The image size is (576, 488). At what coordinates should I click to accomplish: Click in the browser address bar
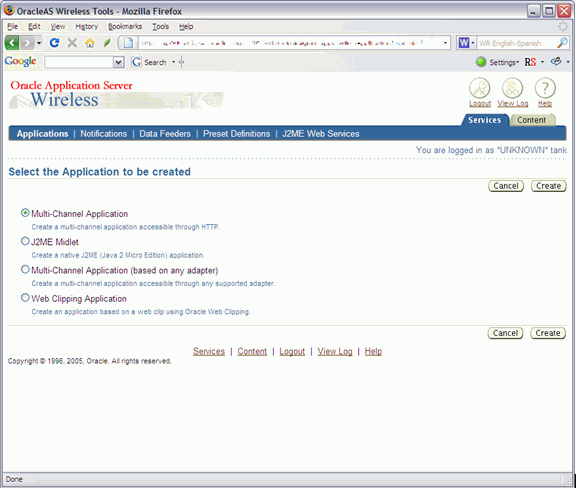click(x=289, y=43)
